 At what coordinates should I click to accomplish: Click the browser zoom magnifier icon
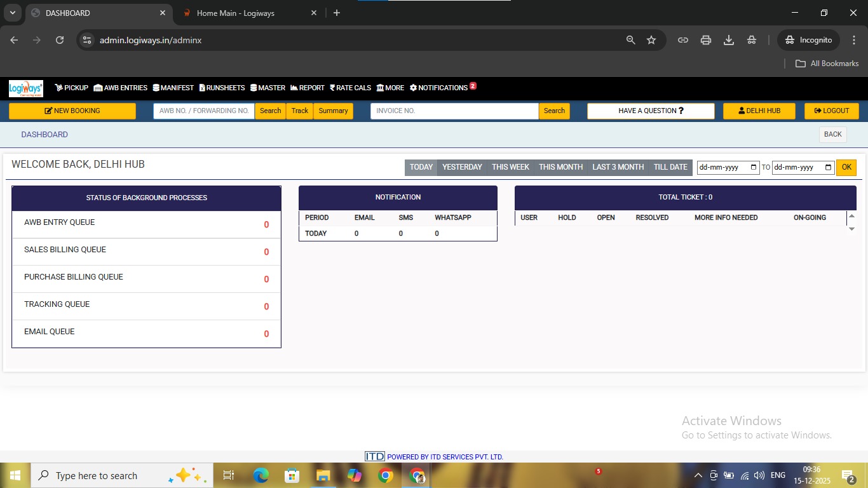click(630, 40)
